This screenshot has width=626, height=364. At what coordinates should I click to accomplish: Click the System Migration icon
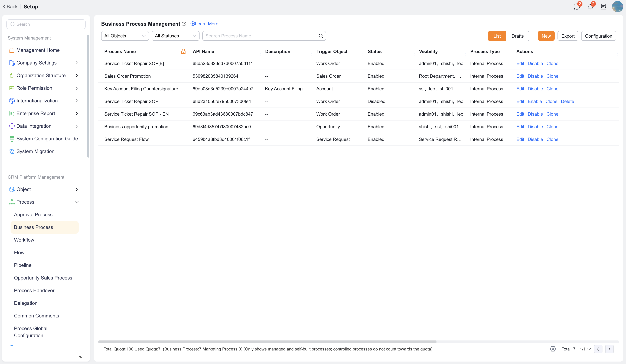12,151
